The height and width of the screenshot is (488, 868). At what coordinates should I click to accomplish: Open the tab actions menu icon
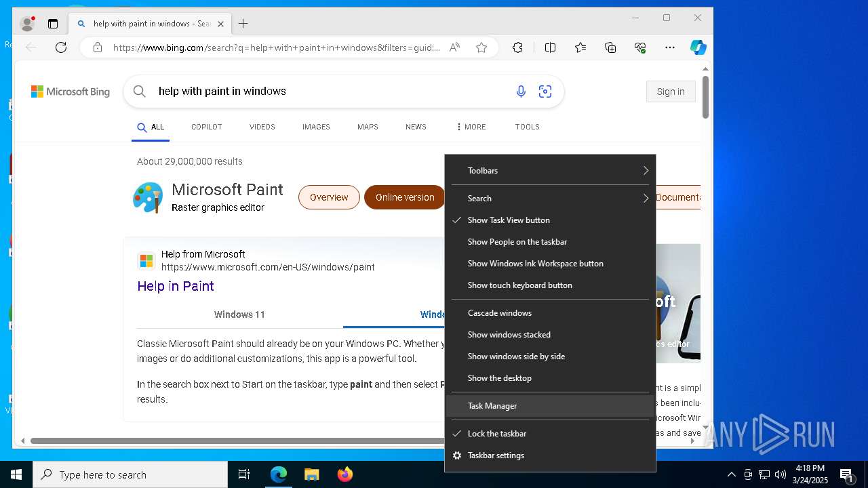pos(53,24)
